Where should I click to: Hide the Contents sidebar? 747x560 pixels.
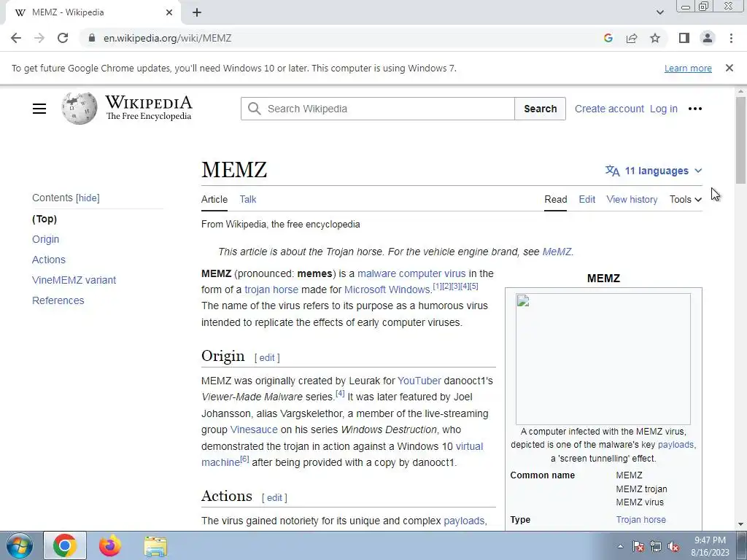(x=88, y=198)
